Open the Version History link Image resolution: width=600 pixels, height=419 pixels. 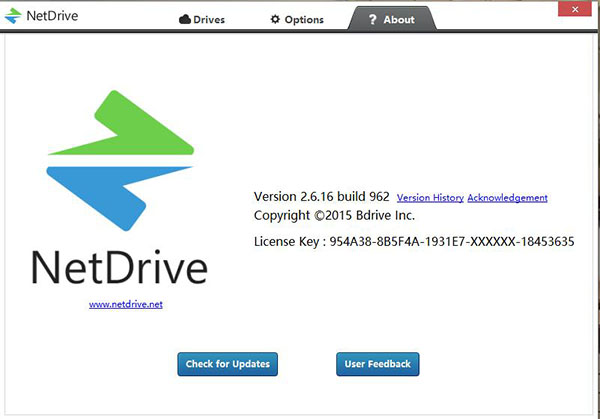click(x=430, y=198)
